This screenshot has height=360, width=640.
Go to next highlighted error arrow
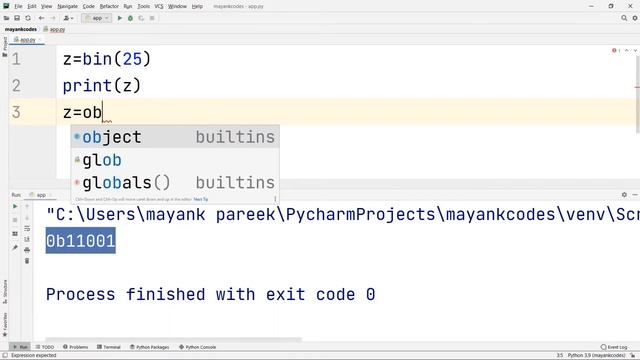click(x=635, y=50)
